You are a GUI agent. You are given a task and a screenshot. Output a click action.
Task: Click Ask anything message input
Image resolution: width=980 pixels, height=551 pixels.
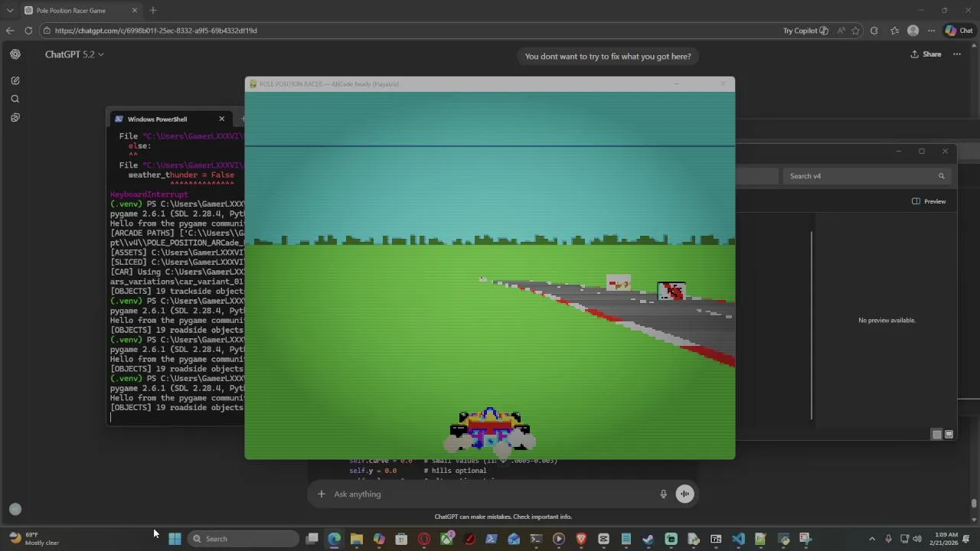pyautogui.click(x=490, y=494)
